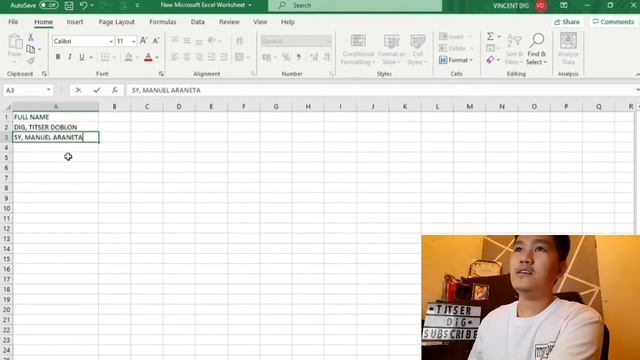Click the Search box in title bar

[x=355, y=5]
